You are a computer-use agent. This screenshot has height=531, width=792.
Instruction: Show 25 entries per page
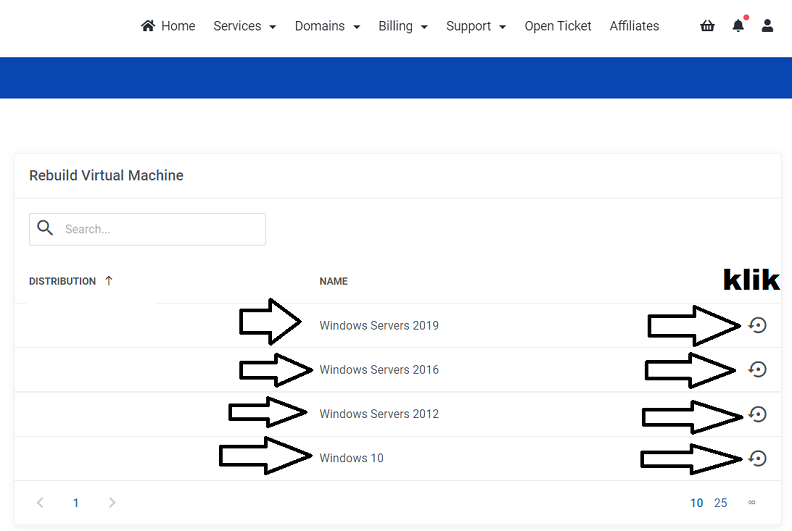point(720,503)
